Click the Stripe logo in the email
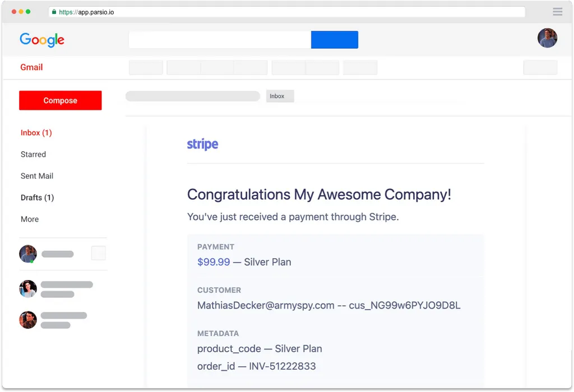The image size is (574, 392). (x=202, y=144)
